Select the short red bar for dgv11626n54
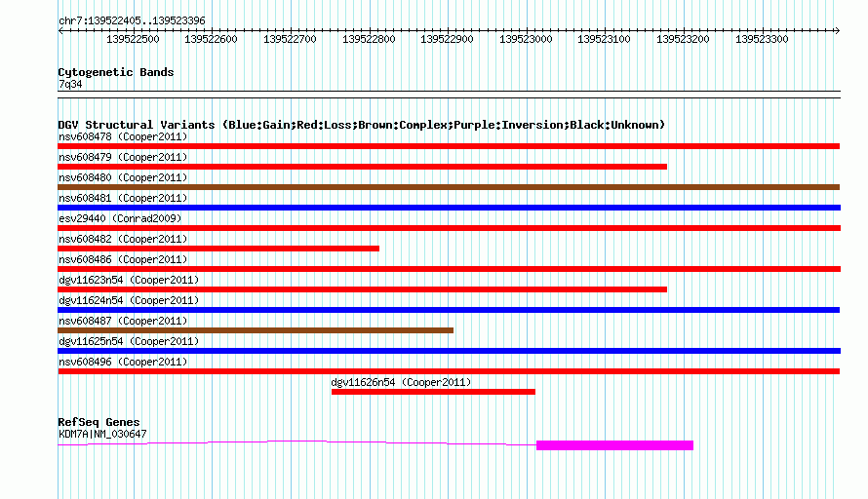Viewport: 868px width, 499px height. tap(433, 392)
